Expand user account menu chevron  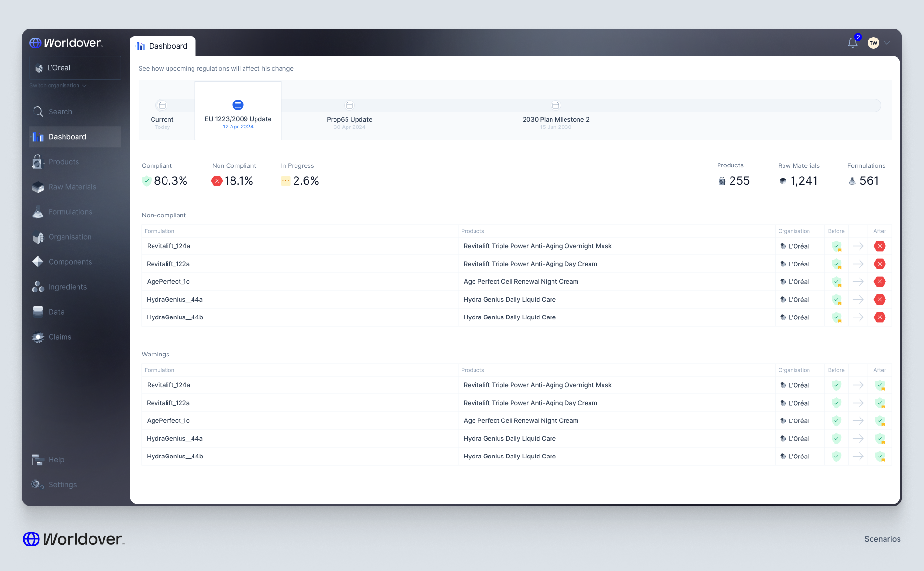pos(887,43)
